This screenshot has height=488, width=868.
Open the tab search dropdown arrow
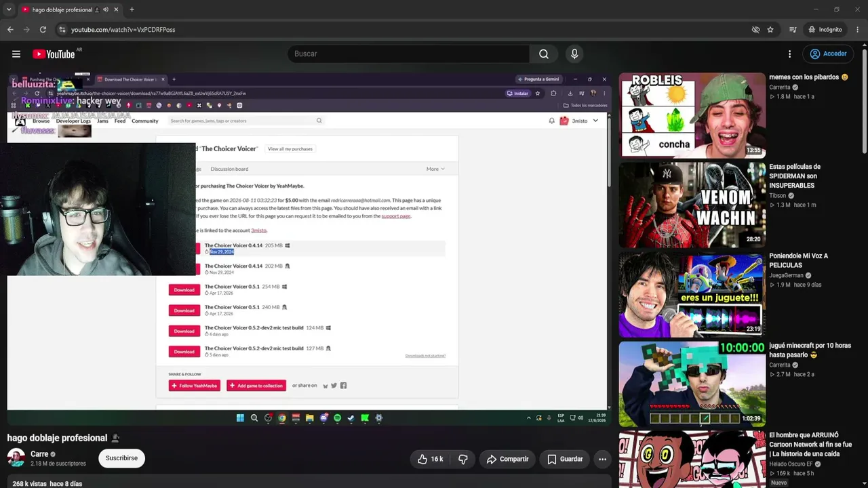coord(9,9)
